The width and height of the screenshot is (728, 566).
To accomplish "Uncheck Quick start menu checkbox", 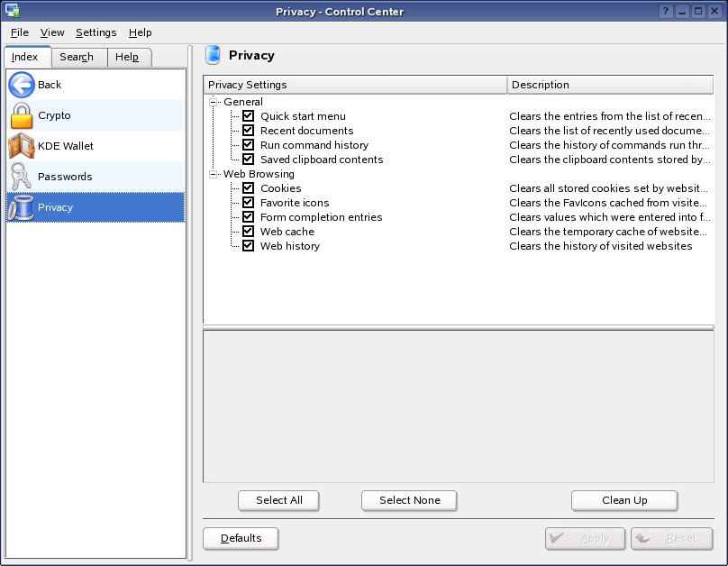I will pos(249,116).
